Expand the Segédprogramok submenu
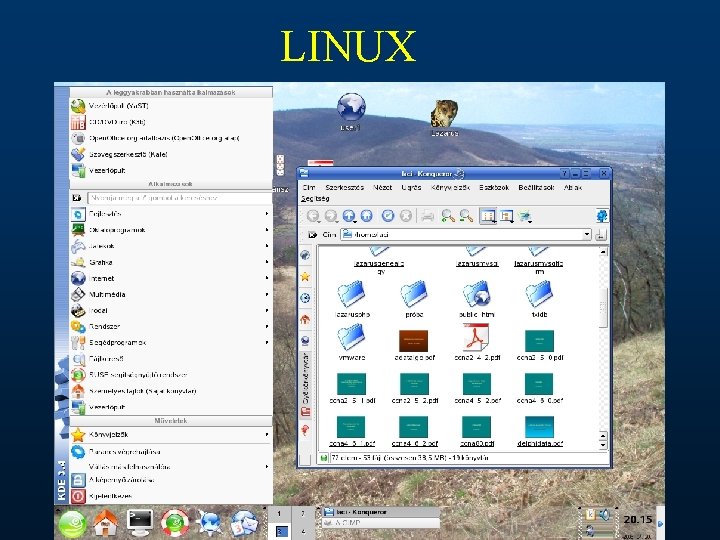The width and height of the screenshot is (720, 540). (170, 343)
